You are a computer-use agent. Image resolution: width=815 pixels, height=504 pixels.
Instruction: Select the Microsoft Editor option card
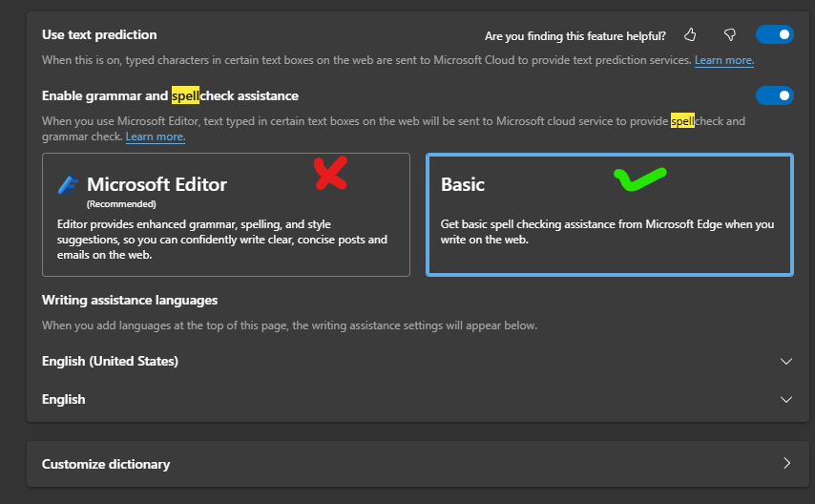(x=226, y=215)
